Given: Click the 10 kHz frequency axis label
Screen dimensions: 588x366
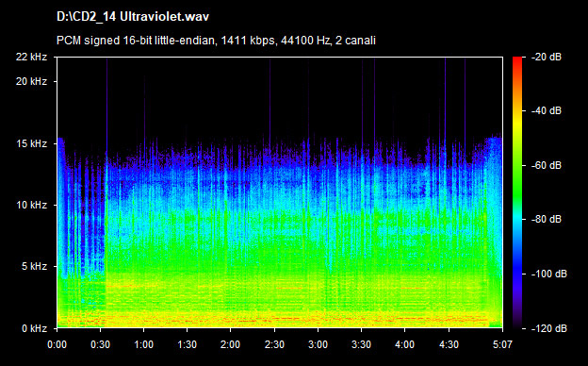Looking at the screenshot, I should tap(31, 205).
